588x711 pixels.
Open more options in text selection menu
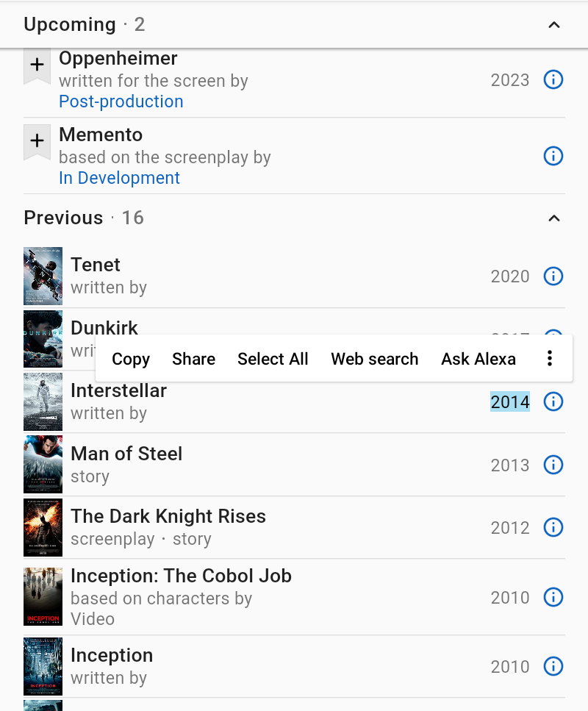pyautogui.click(x=549, y=359)
